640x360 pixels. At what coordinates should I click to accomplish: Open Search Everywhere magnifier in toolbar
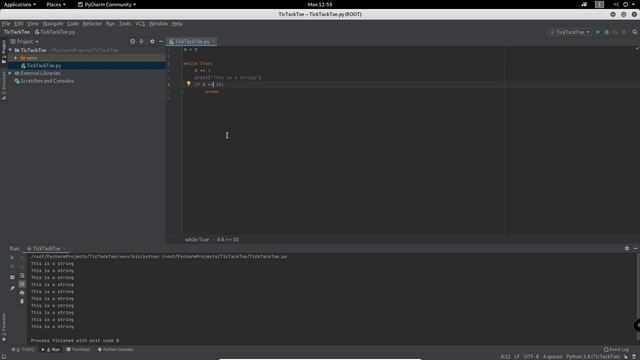(635, 32)
